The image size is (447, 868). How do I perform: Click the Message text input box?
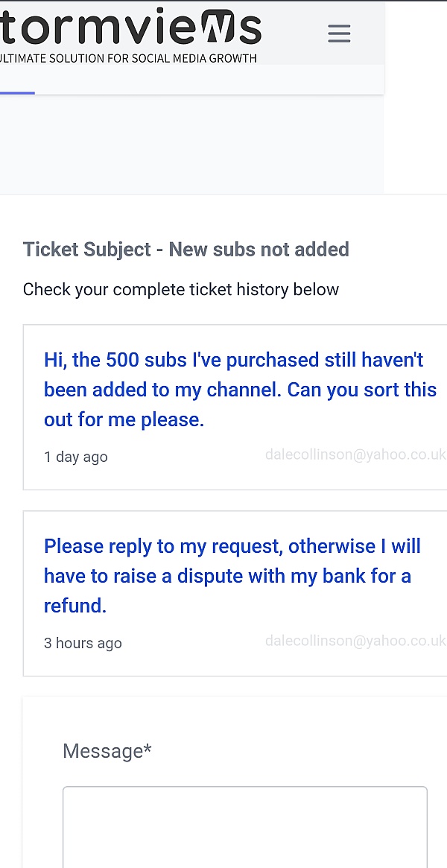(245, 827)
